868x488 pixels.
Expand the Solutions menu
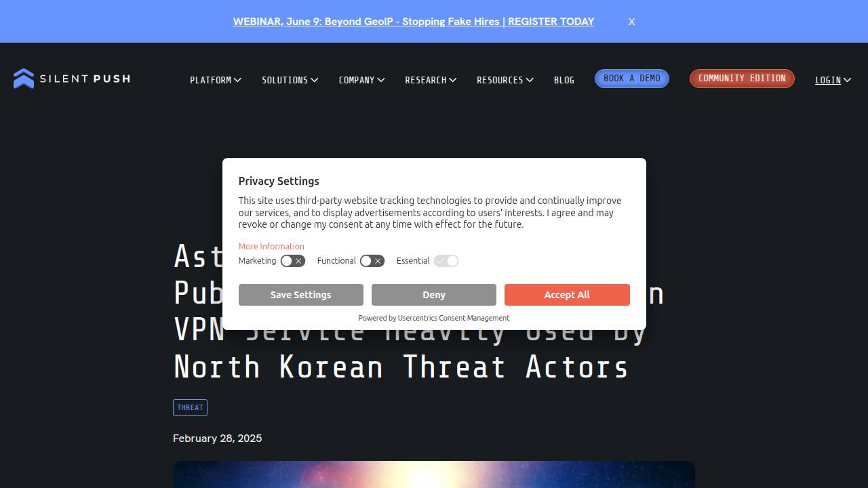pos(290,80)
